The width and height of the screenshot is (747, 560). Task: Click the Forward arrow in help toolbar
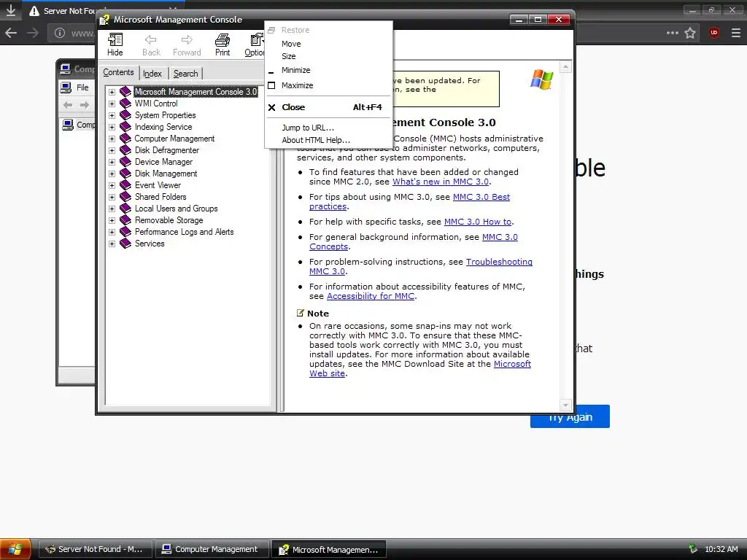click(187, 44)
